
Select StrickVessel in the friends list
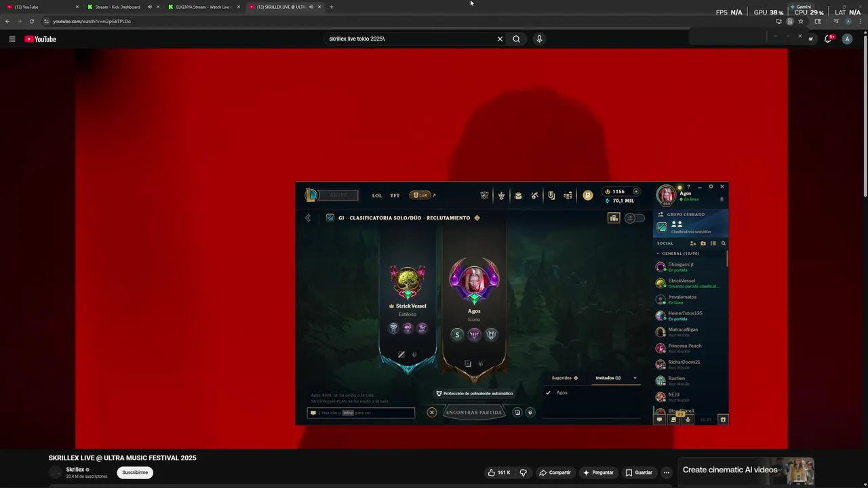(x=690, y=283)
